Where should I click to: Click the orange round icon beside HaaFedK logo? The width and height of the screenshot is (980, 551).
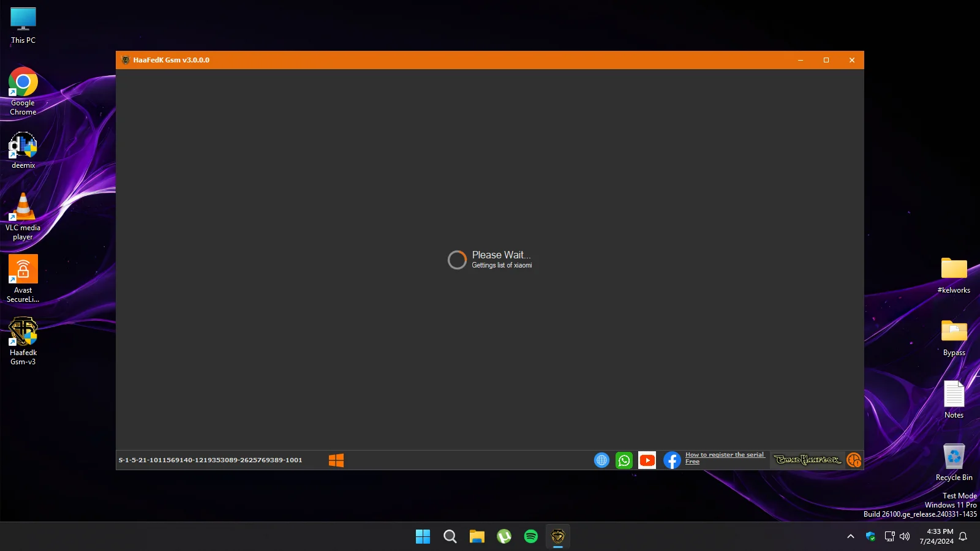(x=854, y=460)
